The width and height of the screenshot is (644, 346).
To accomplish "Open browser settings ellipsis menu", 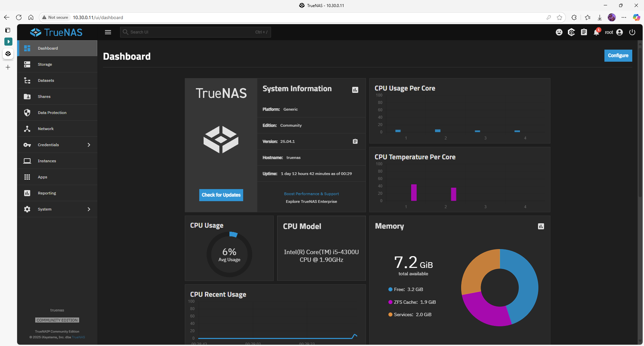I will pos(624,17).
